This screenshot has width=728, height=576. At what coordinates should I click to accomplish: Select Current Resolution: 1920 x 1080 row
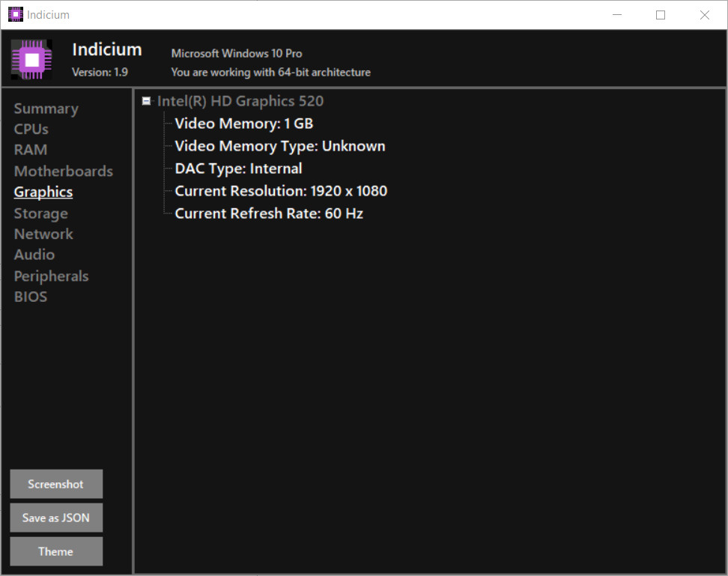[281, 191]
